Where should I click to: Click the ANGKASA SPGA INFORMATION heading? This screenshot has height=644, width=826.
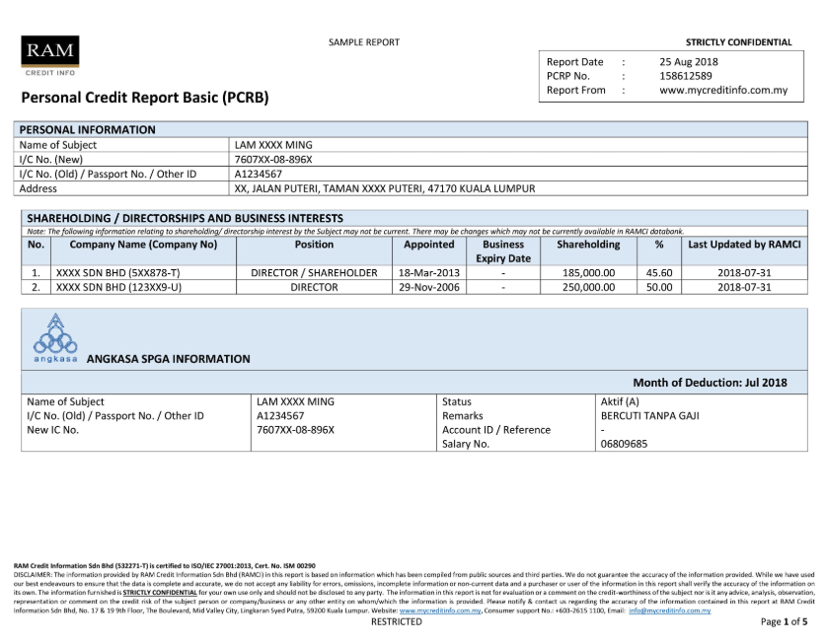coord(169,359)
